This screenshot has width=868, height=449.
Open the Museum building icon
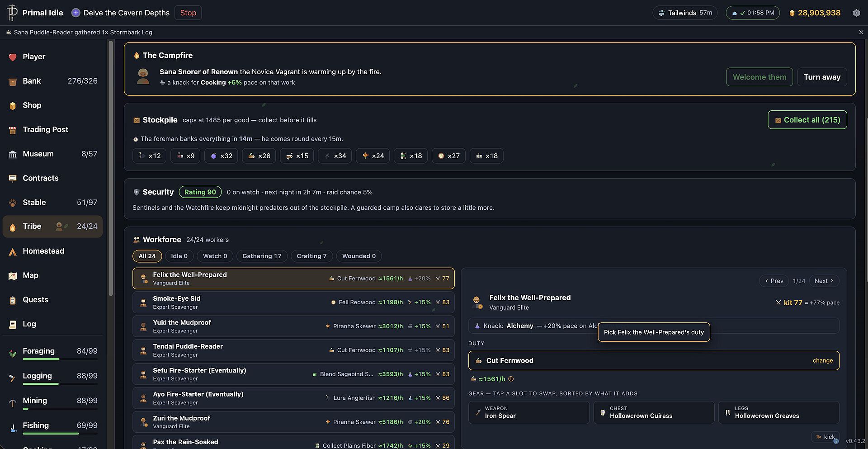coord(13,154)
